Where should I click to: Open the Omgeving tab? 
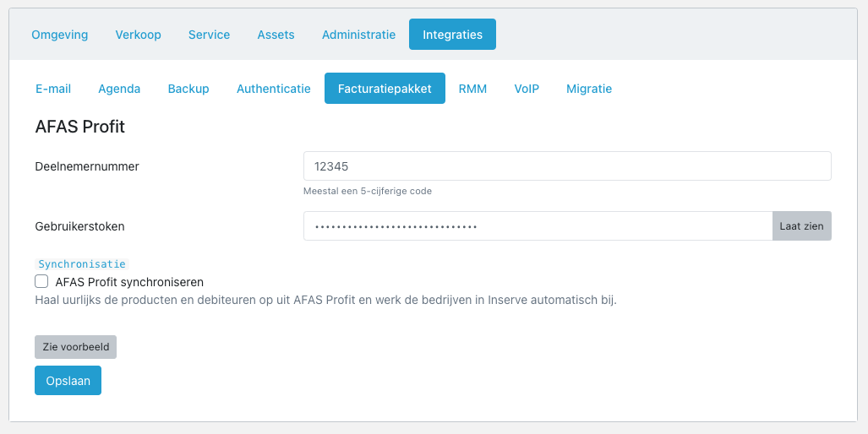click(59, 35)
